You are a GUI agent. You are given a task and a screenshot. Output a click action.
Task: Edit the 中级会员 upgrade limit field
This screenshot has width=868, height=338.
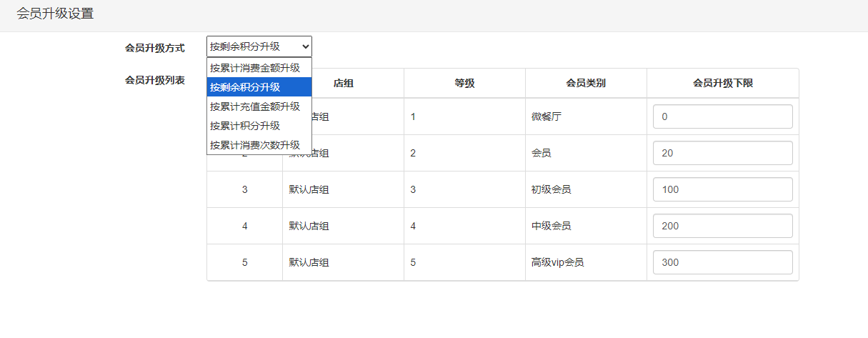[x=722, y=226]
